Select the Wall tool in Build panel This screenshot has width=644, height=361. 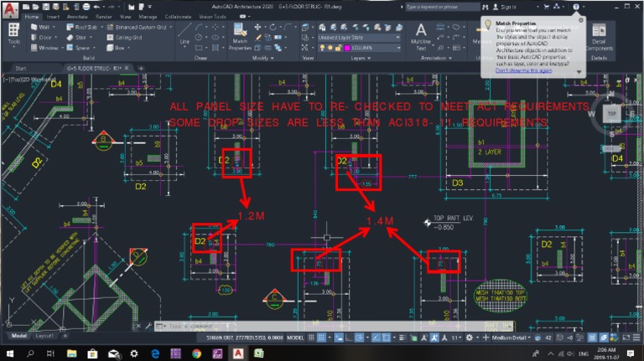41,27
